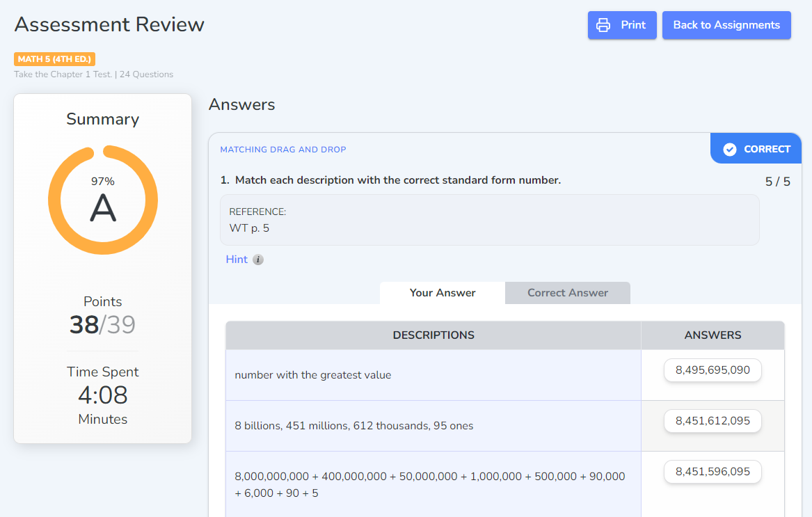Switch to the Correct Answer tab
This screenshot has height=517, width=812.
click(x=568, y=293)
